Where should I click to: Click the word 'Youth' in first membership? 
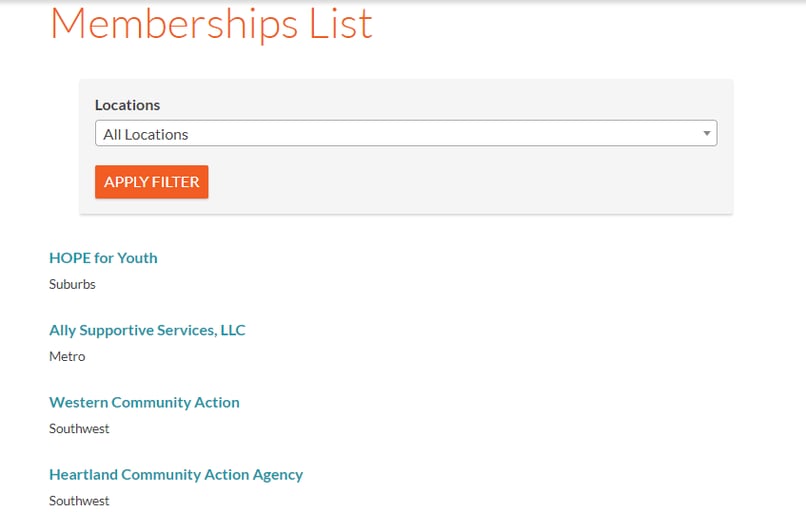tap(138, 258)
